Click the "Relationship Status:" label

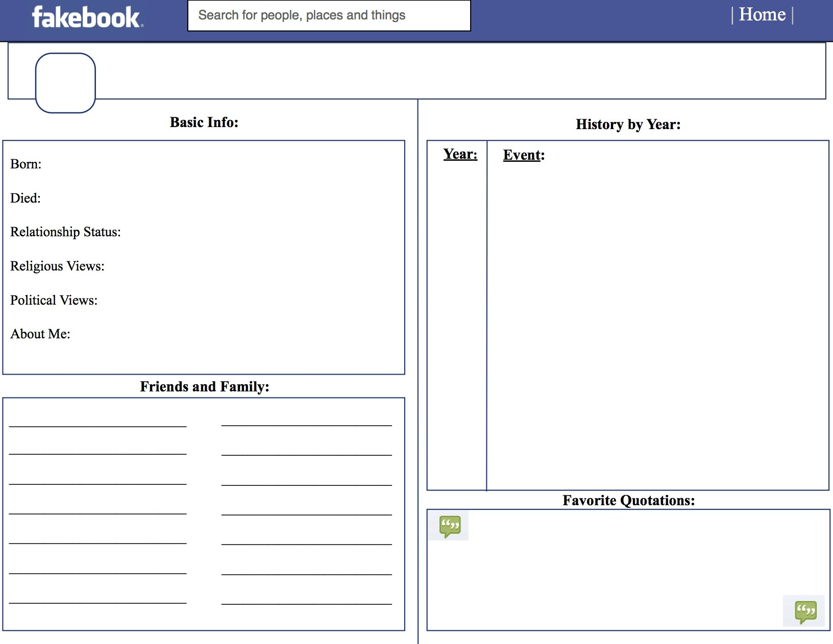[66, 232]
